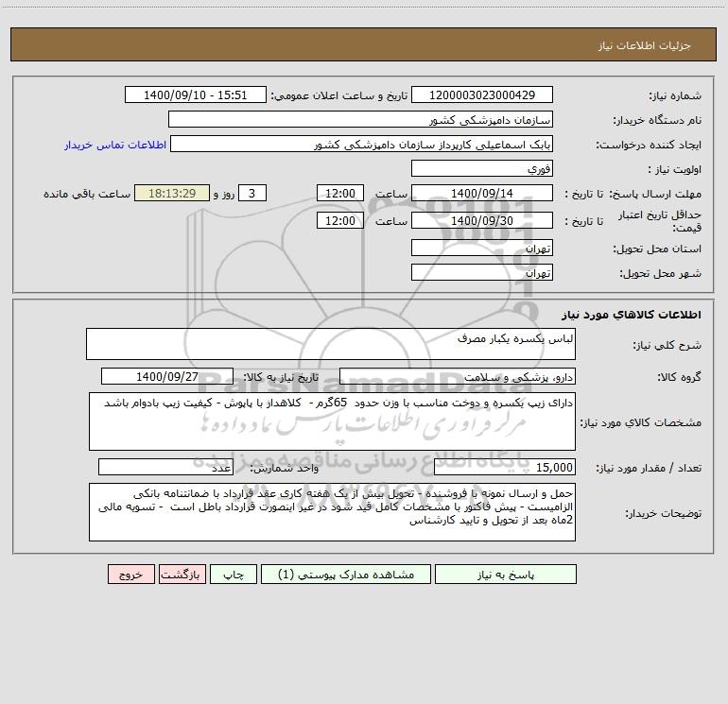Click the label 'واحد شمارش:'

pyautogui.click(x=285, y=469)
